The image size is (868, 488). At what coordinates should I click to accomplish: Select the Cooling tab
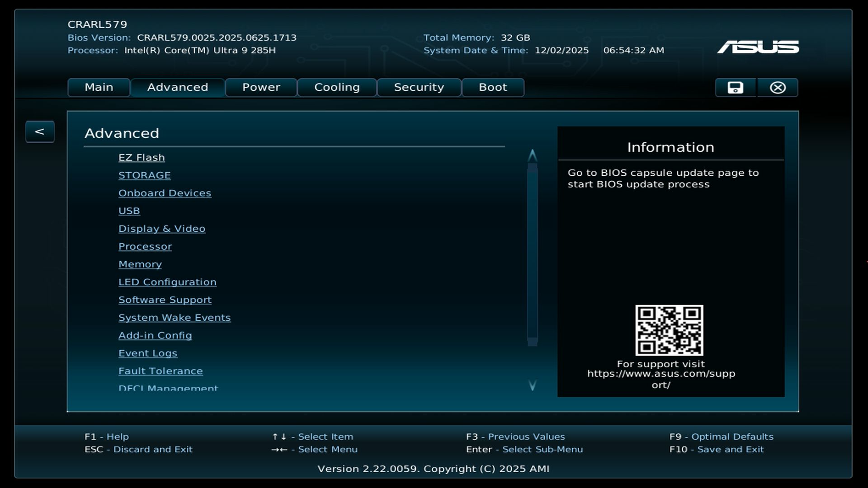pyautogui.click(x=337, y=88)
